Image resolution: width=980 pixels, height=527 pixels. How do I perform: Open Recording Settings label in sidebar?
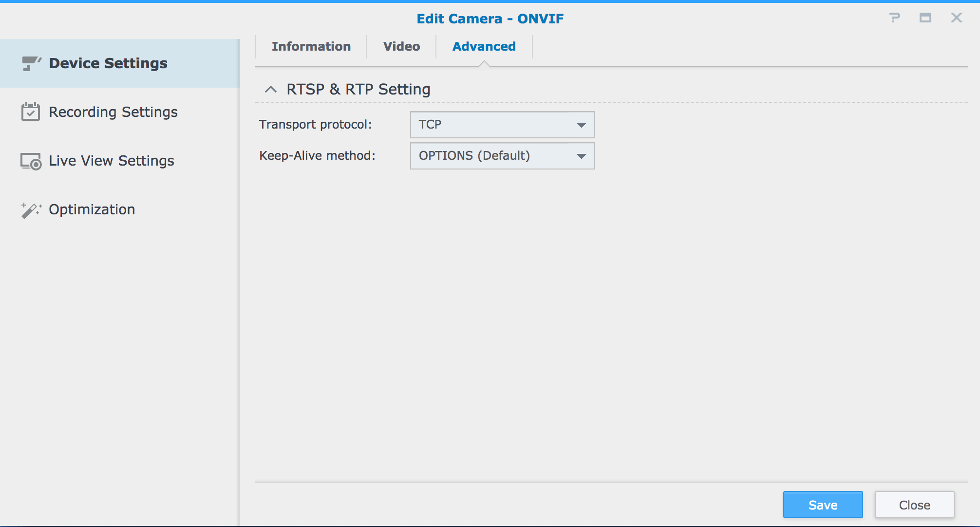point(113,112)
